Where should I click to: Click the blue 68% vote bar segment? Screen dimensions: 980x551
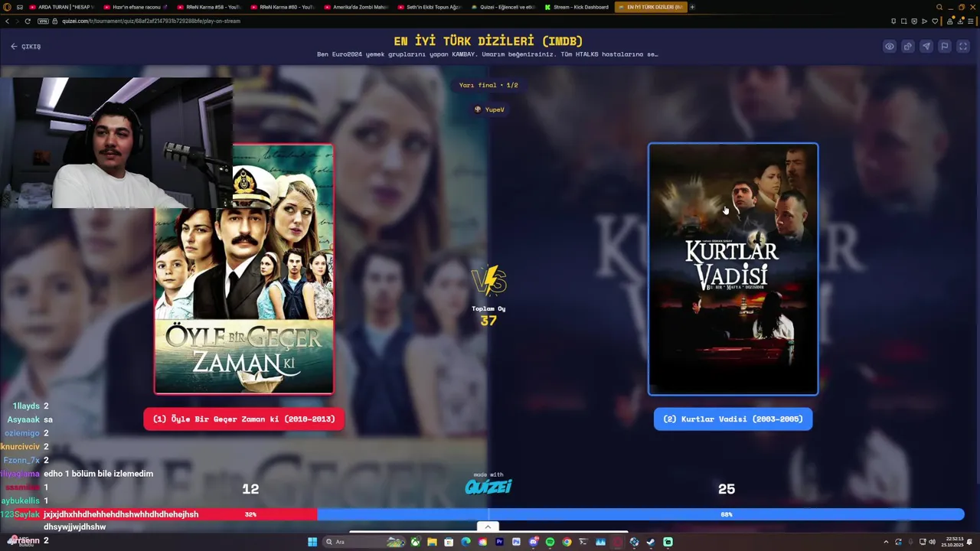coord(641,514)
